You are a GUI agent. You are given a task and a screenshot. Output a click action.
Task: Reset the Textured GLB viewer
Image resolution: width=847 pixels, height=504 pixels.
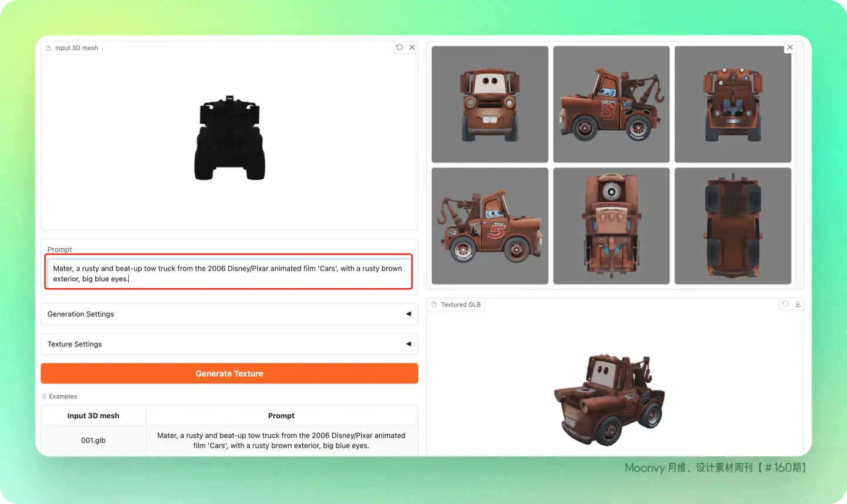click(785, 304)
